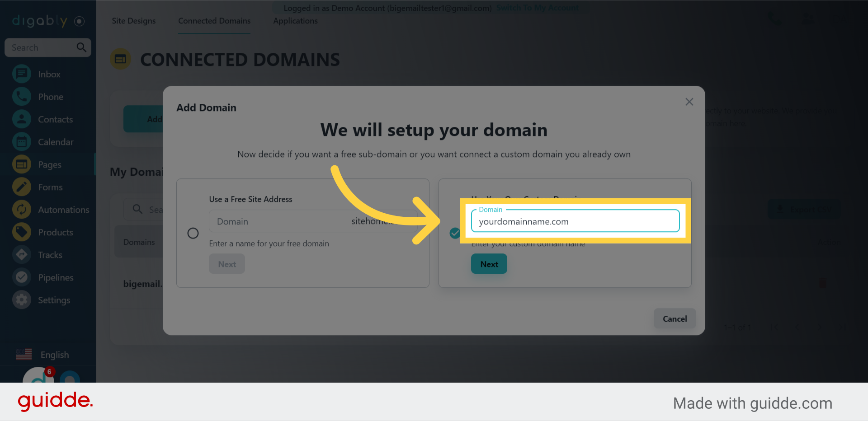Toggle the sidebar collapse circle icon
The width and height of the screenshot is (868, 421).
[79, 21]
